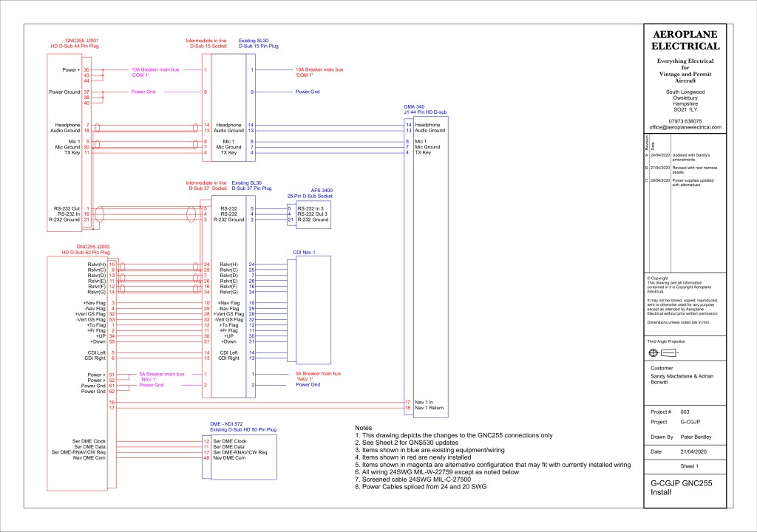This screenshot has height=532, width=757.
Task: Select the AEROPLANE ELECTRICAL title heading
Action: [x=684, y=40]
